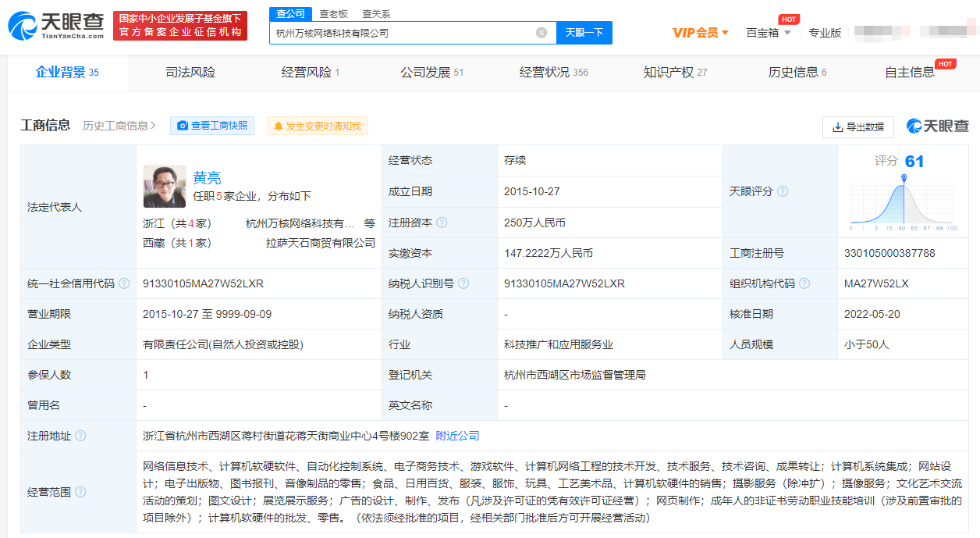Click help icon next to 统一社会信用代码
Image resolution: width=980 pixels, height=538 pixels.
point(124,283)
